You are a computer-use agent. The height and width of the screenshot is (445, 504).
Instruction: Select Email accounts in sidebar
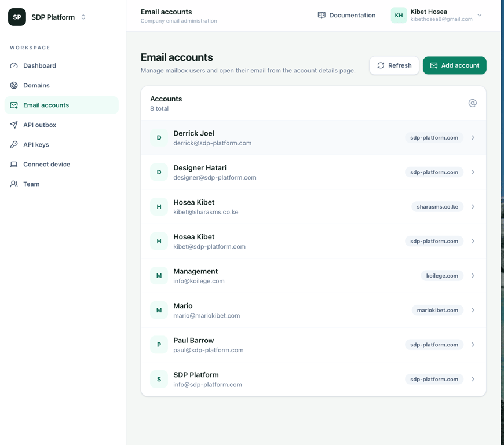pyautogui.click(x=61, y=105)
